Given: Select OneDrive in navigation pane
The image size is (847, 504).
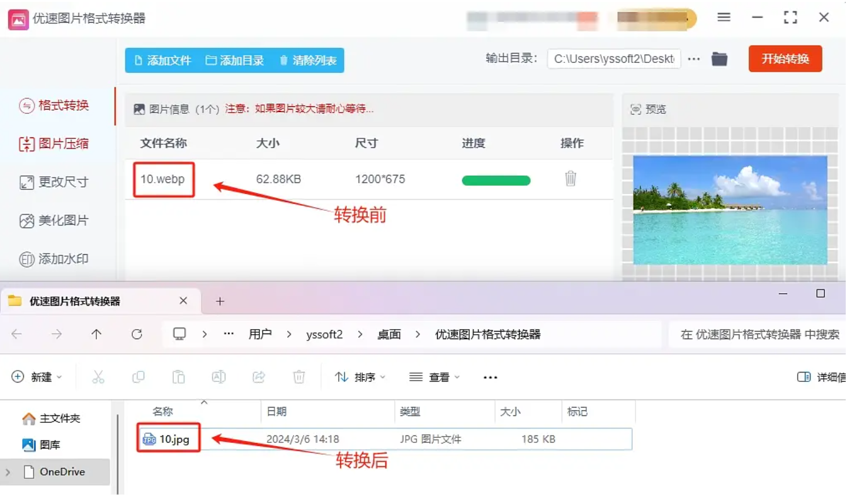Looking at the screenshot, I should click(x=55, y=471).
